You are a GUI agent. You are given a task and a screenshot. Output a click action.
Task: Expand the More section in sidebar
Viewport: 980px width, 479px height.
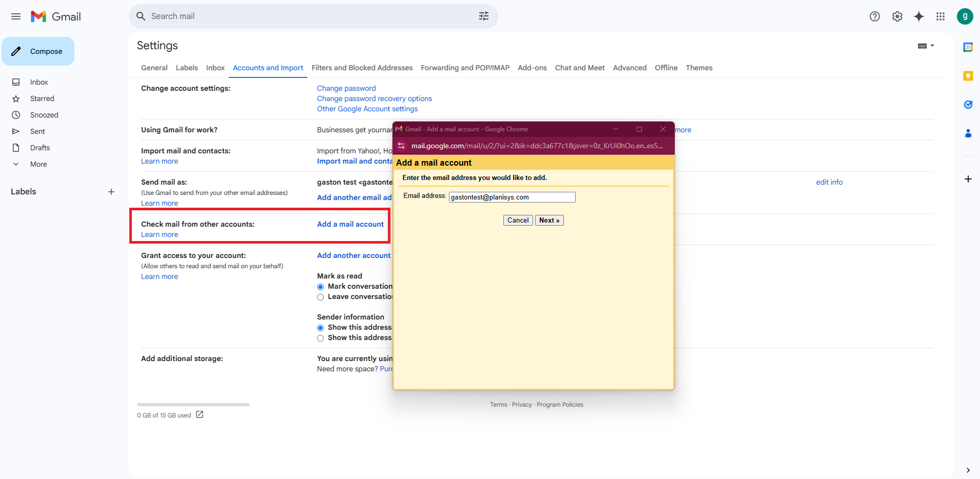(x=38, y=164)
